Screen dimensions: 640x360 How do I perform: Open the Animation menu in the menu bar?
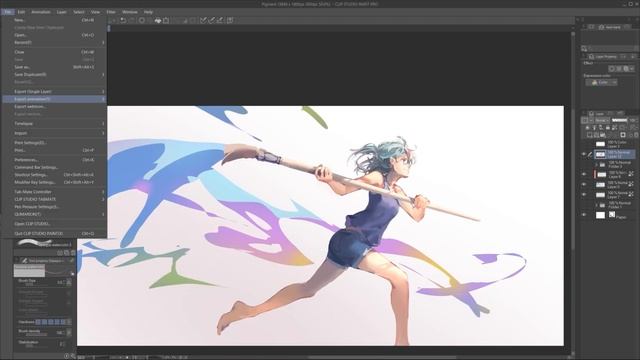coord(41,12)
